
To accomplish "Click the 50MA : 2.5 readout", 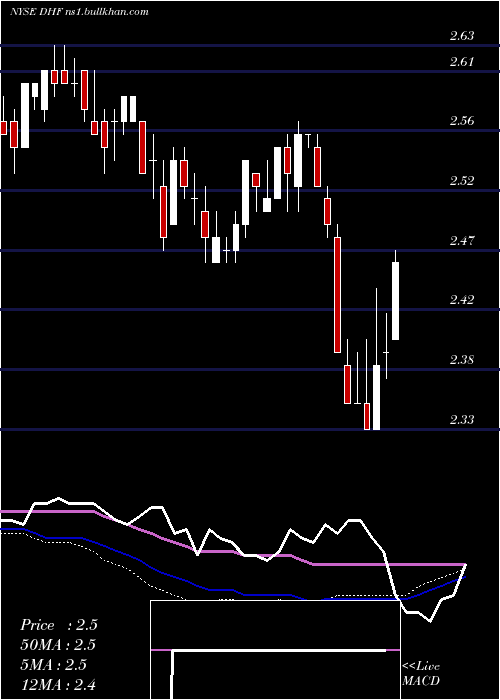I will coord(58,645).
